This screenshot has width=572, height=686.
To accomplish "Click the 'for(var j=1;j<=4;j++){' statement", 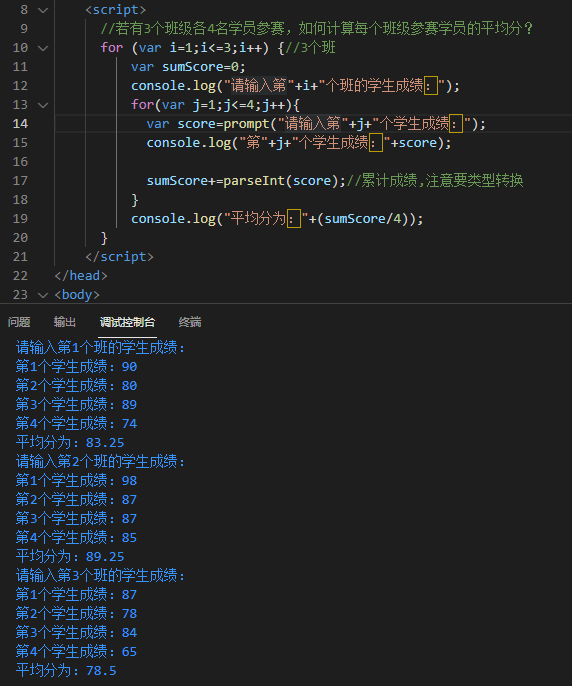I will (x=215, y=105).
